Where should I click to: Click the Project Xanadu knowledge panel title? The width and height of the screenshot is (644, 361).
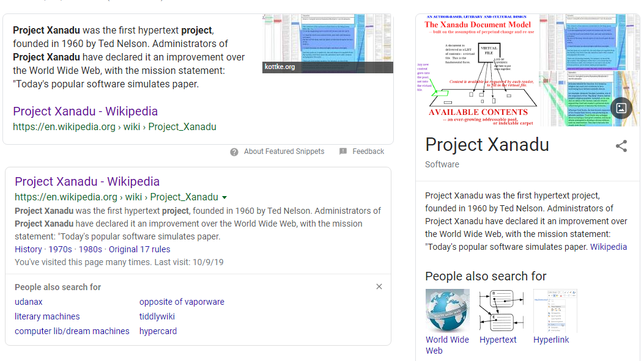[487, 145]
